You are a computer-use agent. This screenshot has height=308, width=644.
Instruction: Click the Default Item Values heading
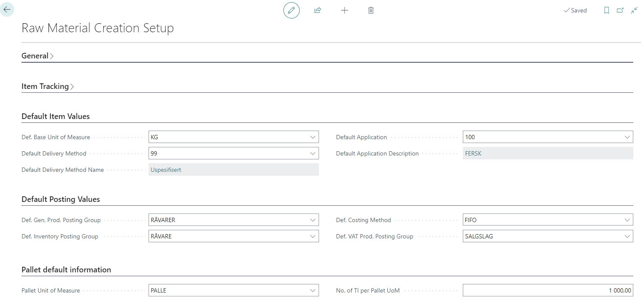click(x=55, y=116)
